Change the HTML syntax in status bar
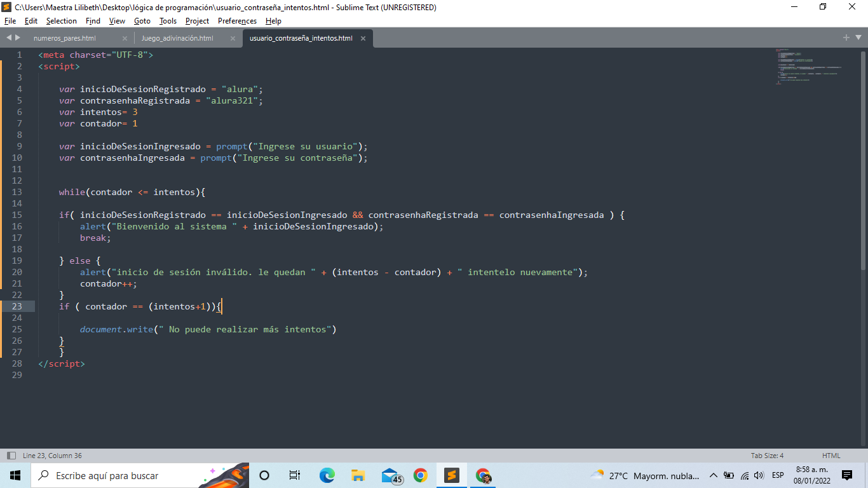868x488 pixels. click(831, 456)
